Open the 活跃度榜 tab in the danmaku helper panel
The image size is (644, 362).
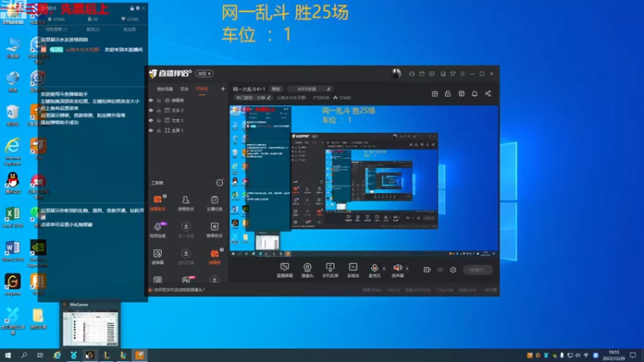56,30
